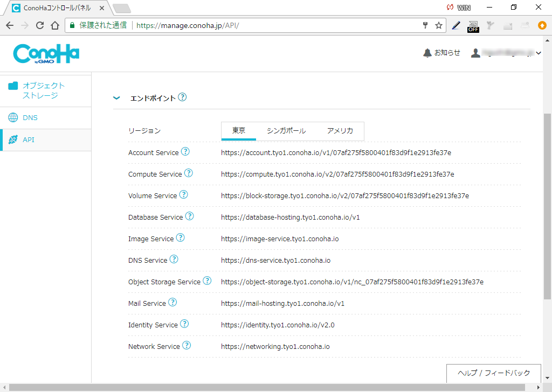Show help for Database Service

point(189,216)
